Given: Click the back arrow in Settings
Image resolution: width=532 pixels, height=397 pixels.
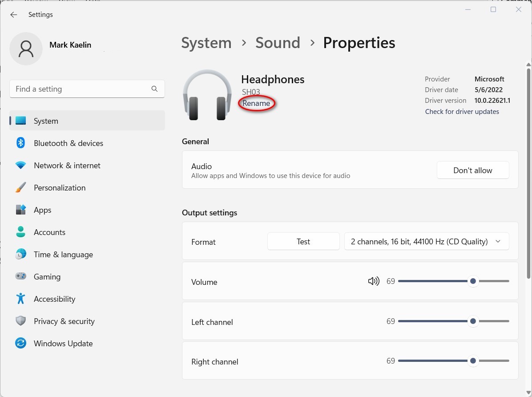Looking at the screenshot, I should point(13,15).
